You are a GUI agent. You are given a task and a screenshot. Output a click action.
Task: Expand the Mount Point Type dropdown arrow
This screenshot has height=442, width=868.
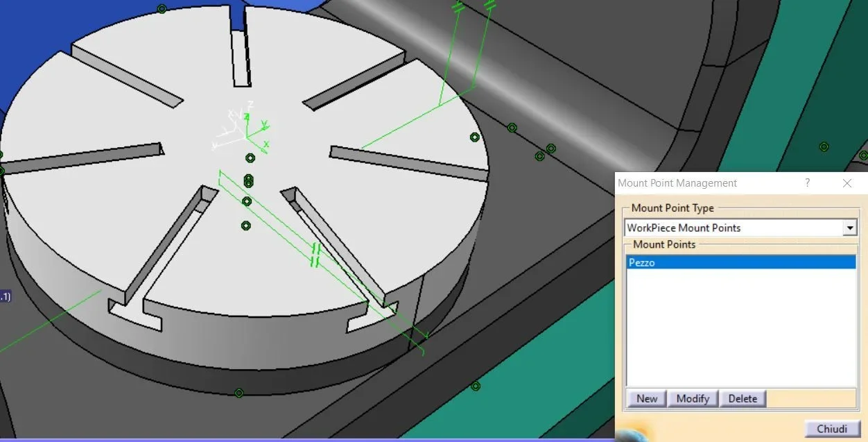[849, 228]
